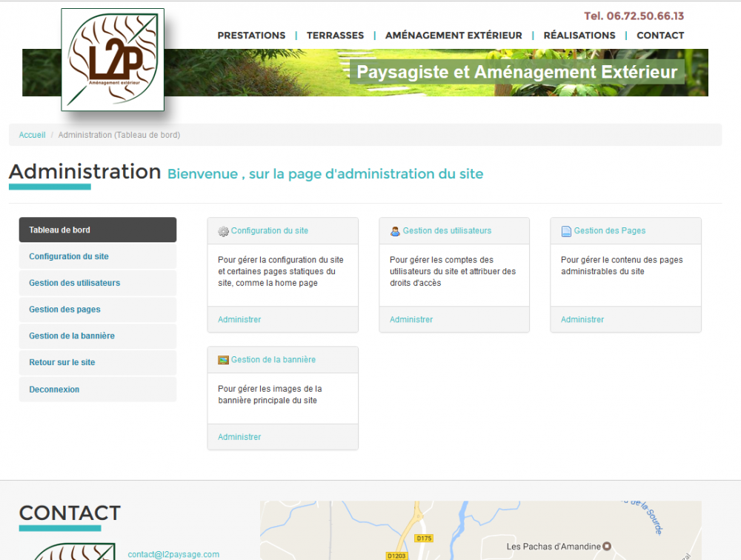Click the gear icon beside Configuration du site
The width and height of the screenshot is (741, 560).
(x=223, y=231)
